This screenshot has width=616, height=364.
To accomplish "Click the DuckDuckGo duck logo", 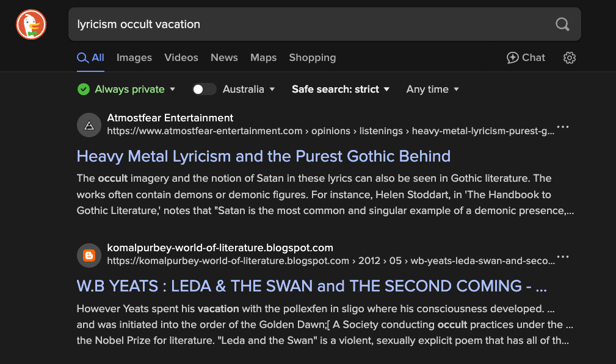I will pyautogui.click(x=31, y=24).
